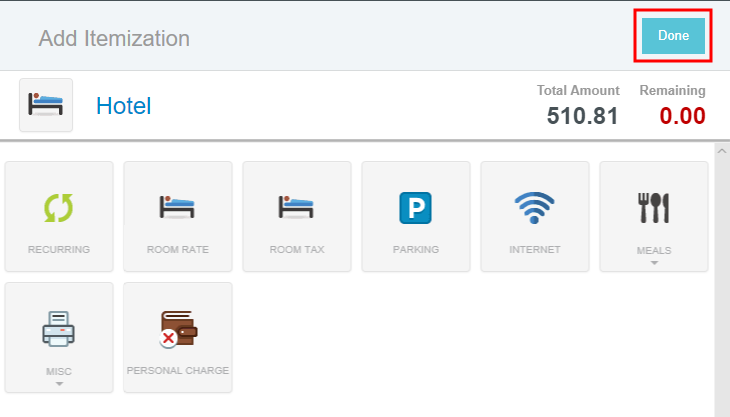The height and width of the screenshot is (417, 730).
Task: Click the Done button
Action: click(673, 36)
